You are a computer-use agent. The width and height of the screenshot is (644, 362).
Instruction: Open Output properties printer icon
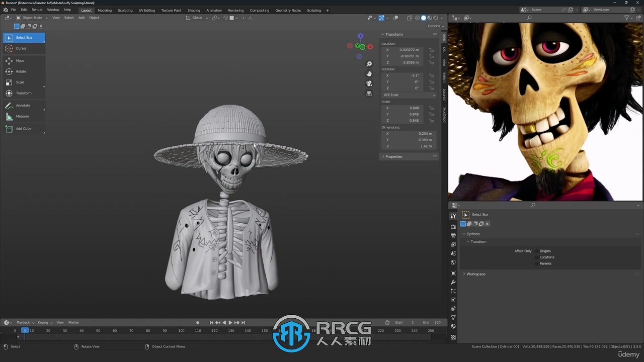453,236
